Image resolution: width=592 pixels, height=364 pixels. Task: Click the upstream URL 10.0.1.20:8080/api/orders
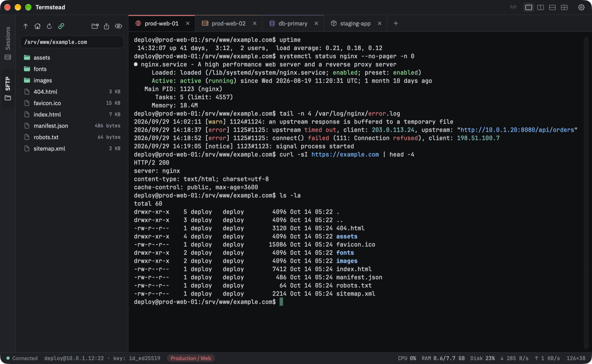point(517,130)
